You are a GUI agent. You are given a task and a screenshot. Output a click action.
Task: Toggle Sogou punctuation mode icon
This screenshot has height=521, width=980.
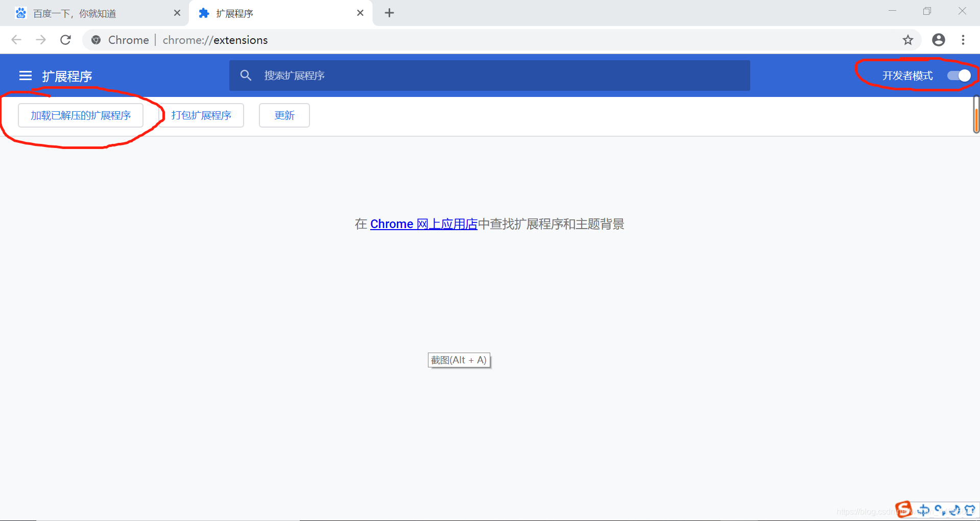click(x=940, y=510)
